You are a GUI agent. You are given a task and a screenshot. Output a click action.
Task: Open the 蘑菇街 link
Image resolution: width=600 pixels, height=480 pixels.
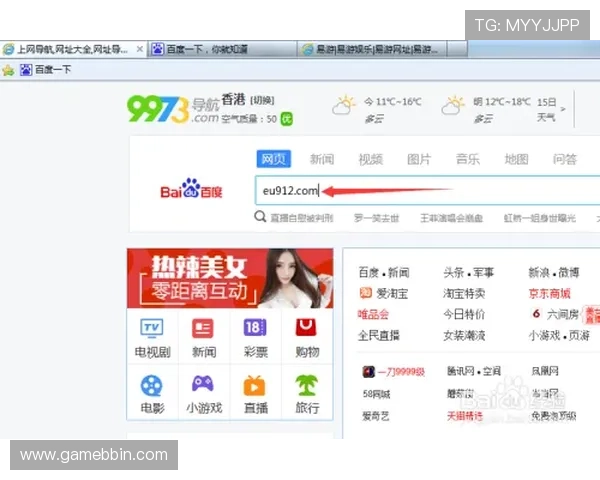click(460, 394)
